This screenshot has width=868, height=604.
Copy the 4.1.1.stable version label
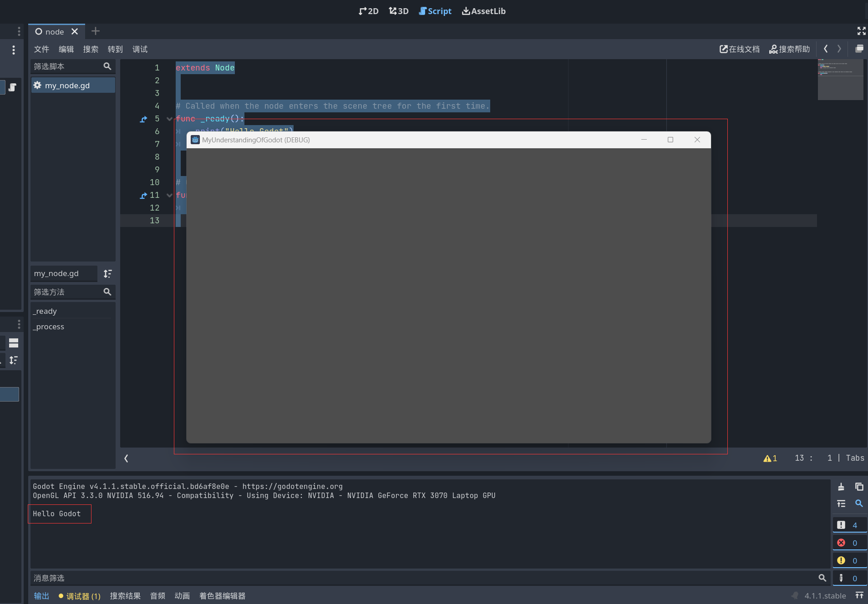pos(825,596)
